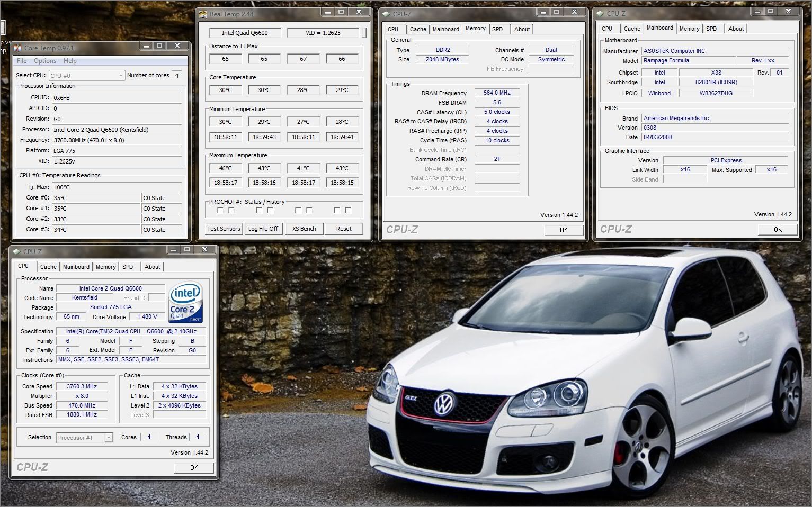Viewport: 812px width, 507px height.
Task: Click the CPUID value 0x6FB
Action: 117,98
